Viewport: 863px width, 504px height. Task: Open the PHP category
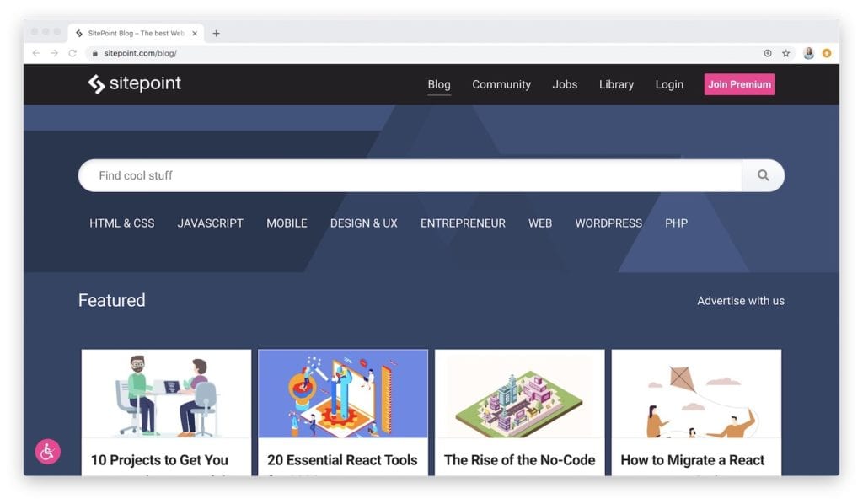677,223
